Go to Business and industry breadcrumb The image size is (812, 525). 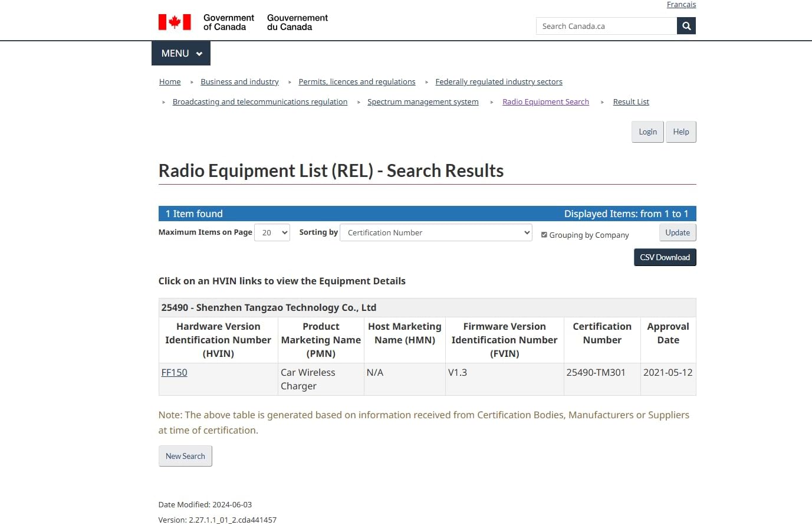(239, 82)
